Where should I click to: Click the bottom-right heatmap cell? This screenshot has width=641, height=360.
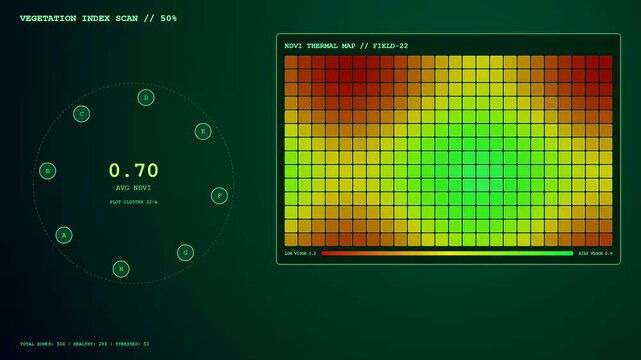606,240
